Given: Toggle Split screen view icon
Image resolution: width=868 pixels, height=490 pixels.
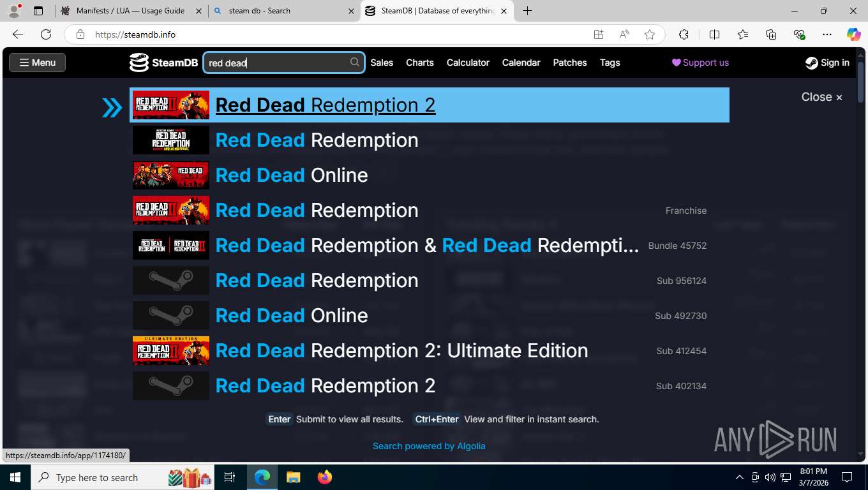Looking at the screenshot, I should point(714,34).
